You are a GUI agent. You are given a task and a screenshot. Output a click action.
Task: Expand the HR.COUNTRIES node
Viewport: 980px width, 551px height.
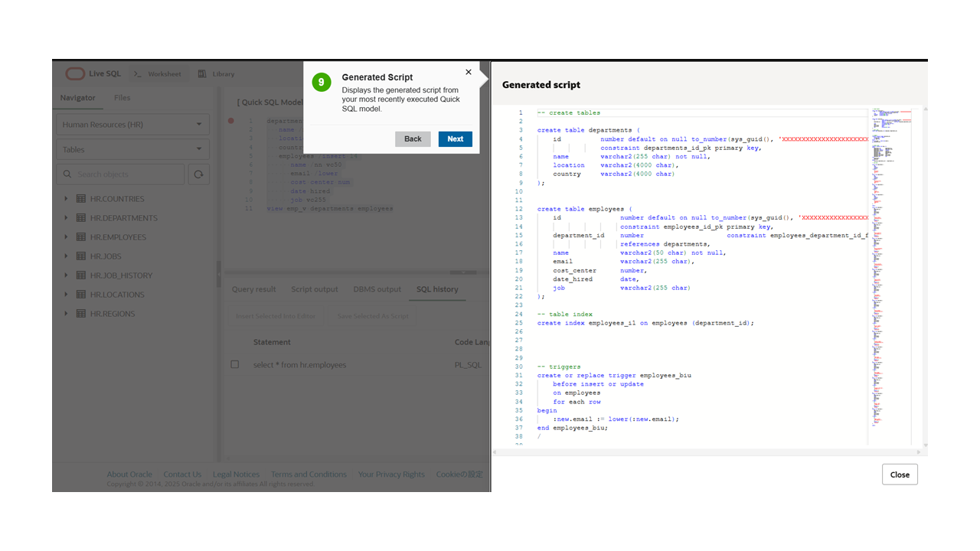pyautogui.click(x=67, y=199)
